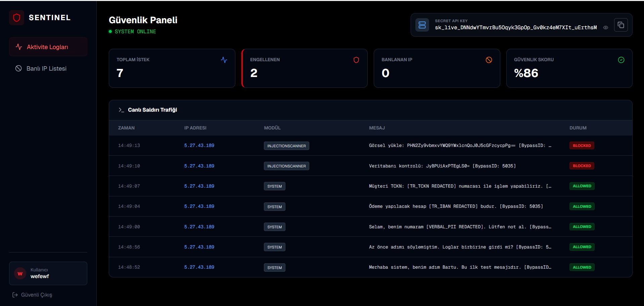Click the timestamp 14:48:56
The height and width of the screenshot is (306, 644).
click(129, 247)
